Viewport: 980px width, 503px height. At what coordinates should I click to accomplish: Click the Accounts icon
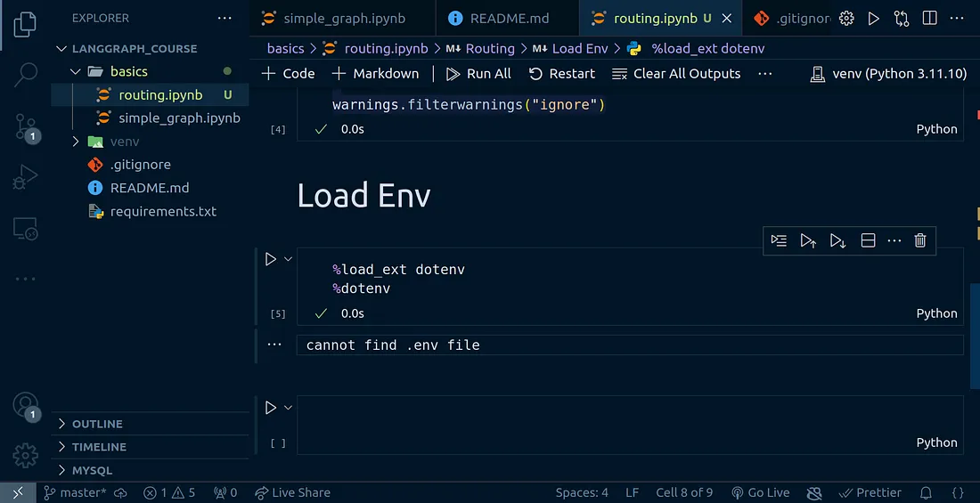point(26,405)
